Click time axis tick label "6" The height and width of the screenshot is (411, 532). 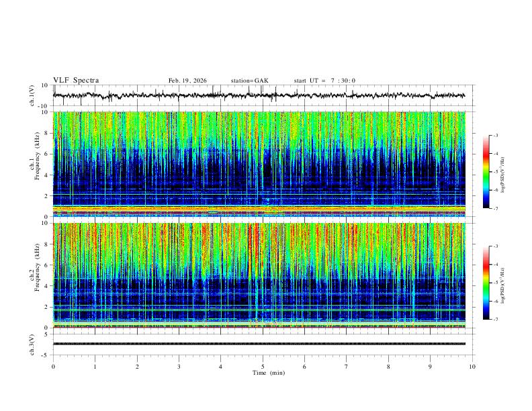[x=304, y=367]
